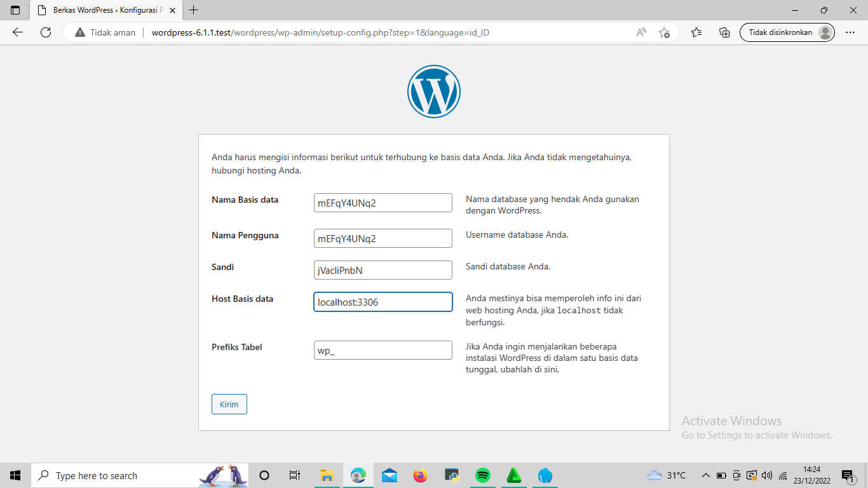
Task: Open the green triangle app on taskbar
Action: (514, 475)
